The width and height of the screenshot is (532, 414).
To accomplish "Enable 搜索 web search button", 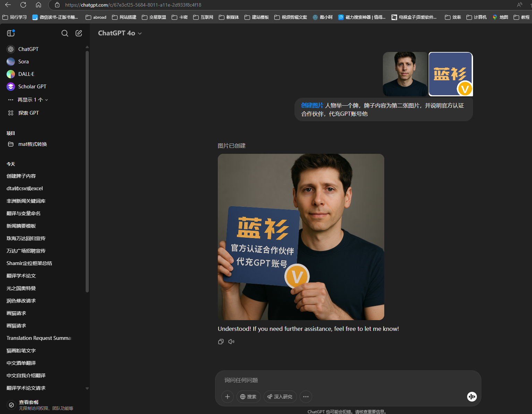I will (x=249, y=397).
